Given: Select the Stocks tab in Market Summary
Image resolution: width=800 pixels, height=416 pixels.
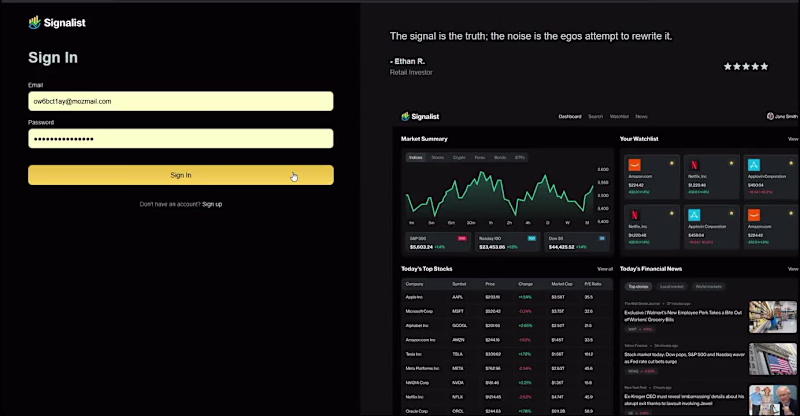Looking at the screenshot, I should 437,157.
